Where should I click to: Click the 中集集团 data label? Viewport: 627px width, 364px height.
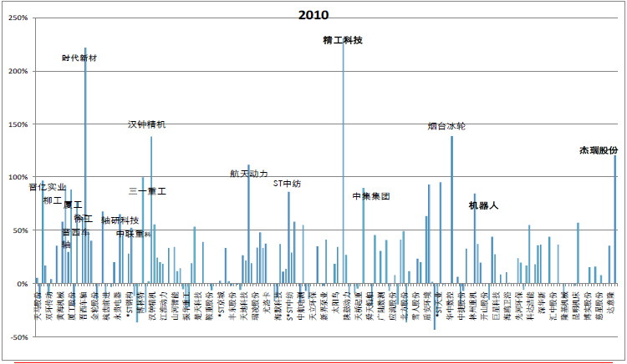(370, 196)
